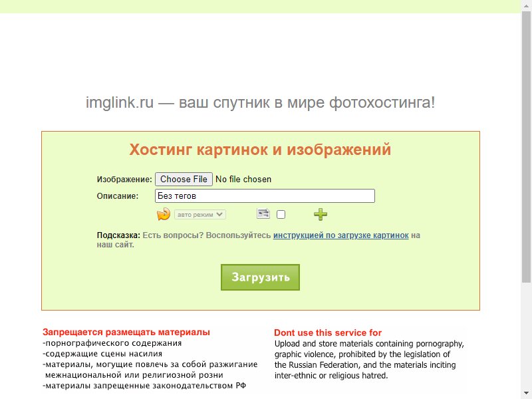
Task: Focus the description field containing "Без тегов"
Action: point(265,196)
